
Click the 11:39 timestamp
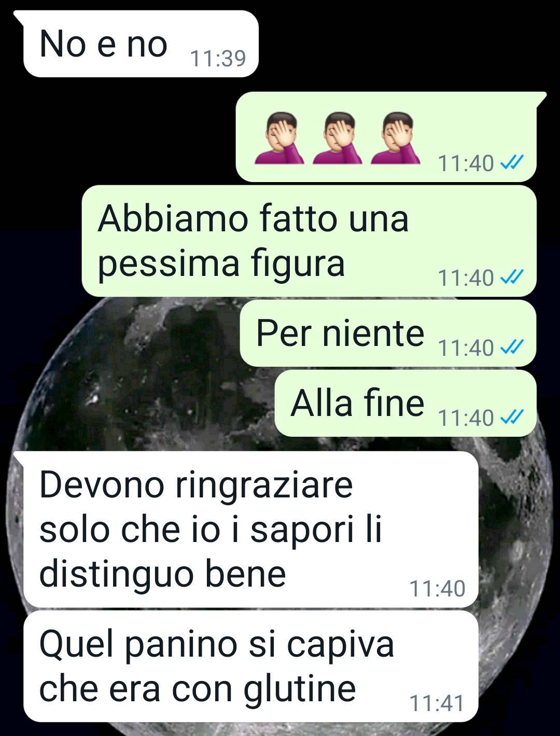point(218,59)
